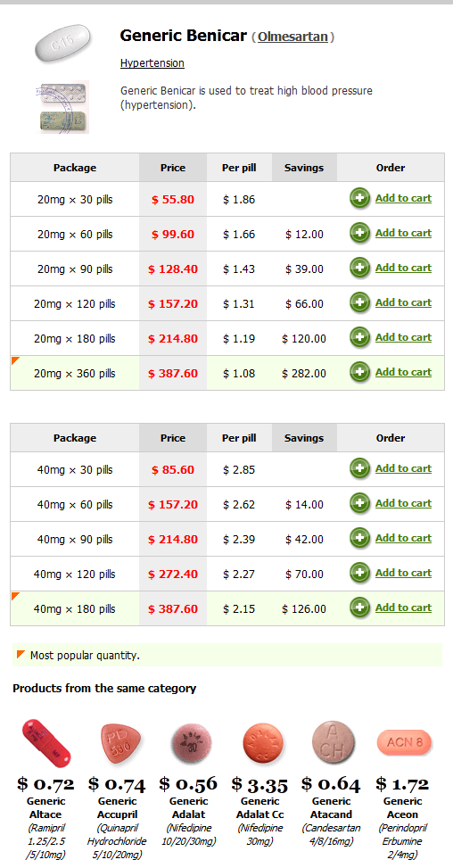453x868 pixels.
Task: Open the Generic Aceon ACN 8 pill image
Action: click(x=404, y=742)
